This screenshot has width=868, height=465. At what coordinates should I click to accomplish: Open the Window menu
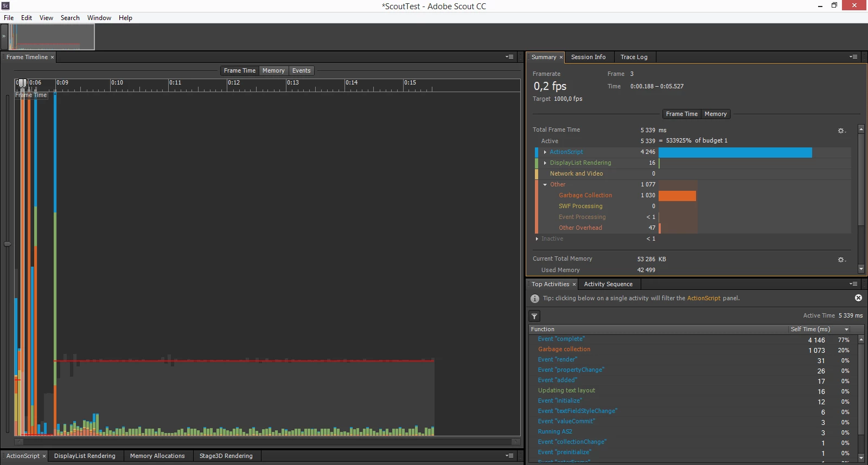tap(99, 18)
